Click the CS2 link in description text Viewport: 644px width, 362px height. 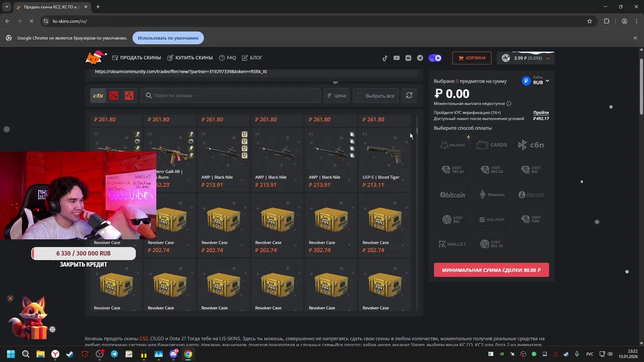[144, 338]
